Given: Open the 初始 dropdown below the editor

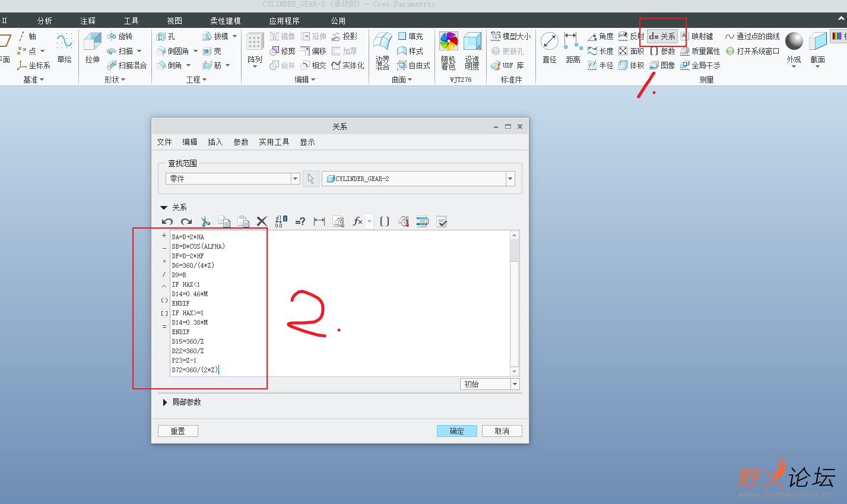Looking at the screenshot, I should [515, 384].
